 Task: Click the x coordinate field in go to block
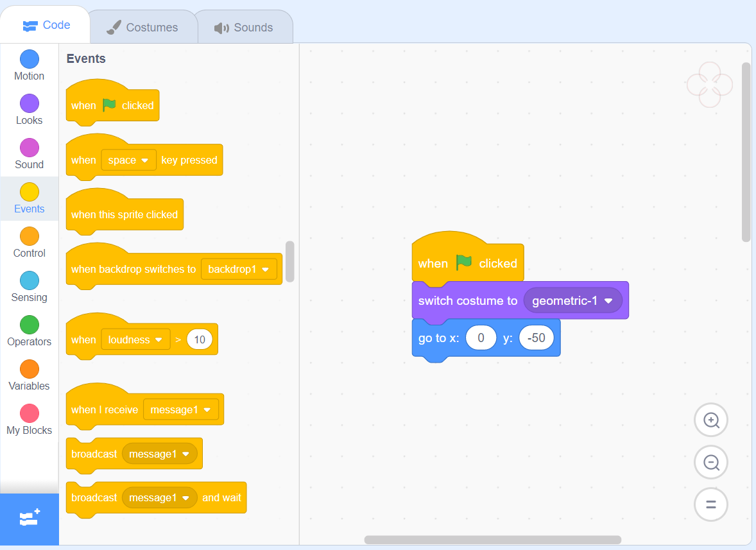[x=481, y=337]
